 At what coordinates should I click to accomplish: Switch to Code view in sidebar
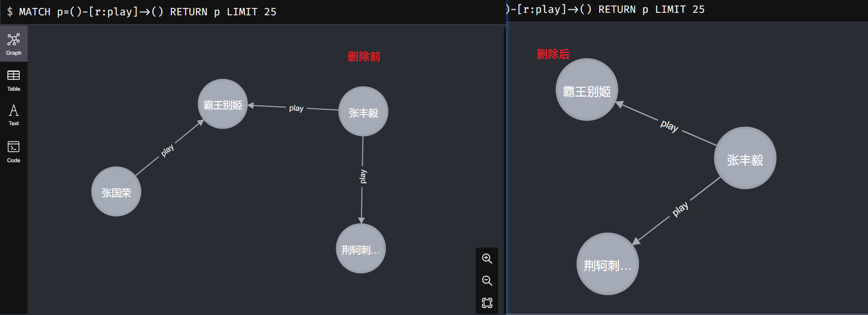14,151
